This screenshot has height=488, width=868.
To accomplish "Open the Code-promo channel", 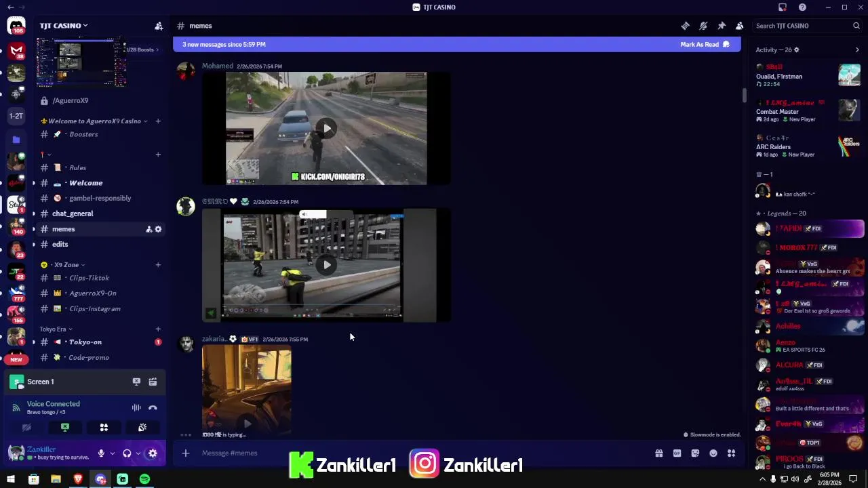I will point(99,357).
